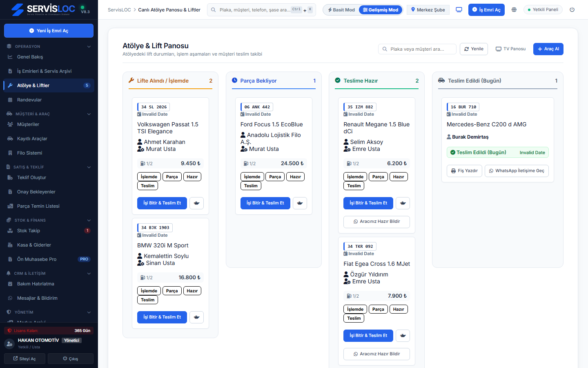This screenshot has width=588, height=368.
Task: Click Fiş Yazdır on the Mercedes-Benz card
Action: coord(464,171)
